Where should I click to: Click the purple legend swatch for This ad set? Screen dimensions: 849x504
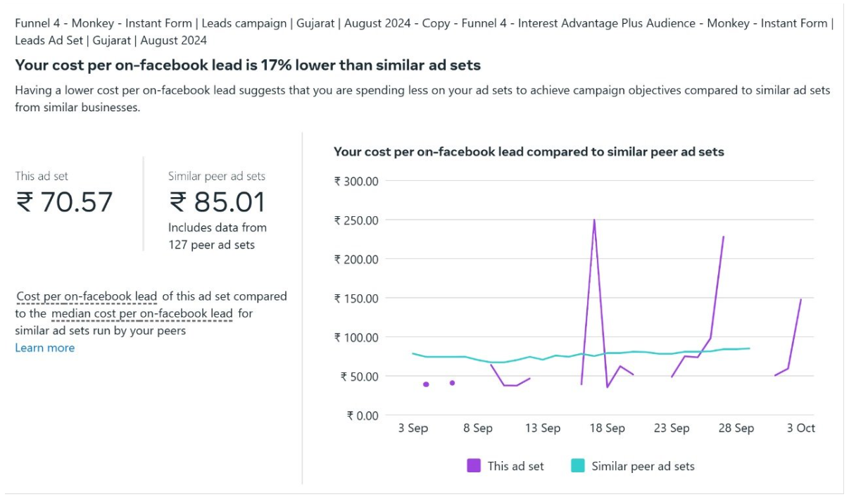[x=474, y=466]
